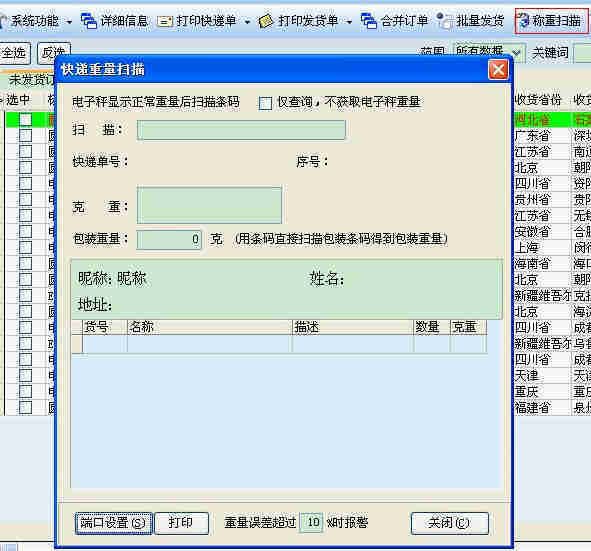The image size is (591, 551).
Task: Open the 所有数据 range combo box
Action: point(487,52)
